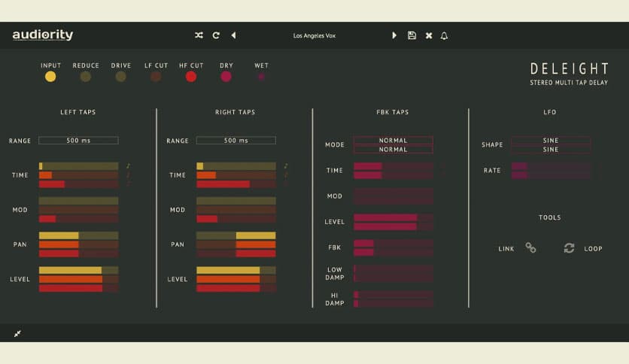Set FBK Taps top LEVEL bar
Screen dimensions: 629x364
(x=394, y=217)
